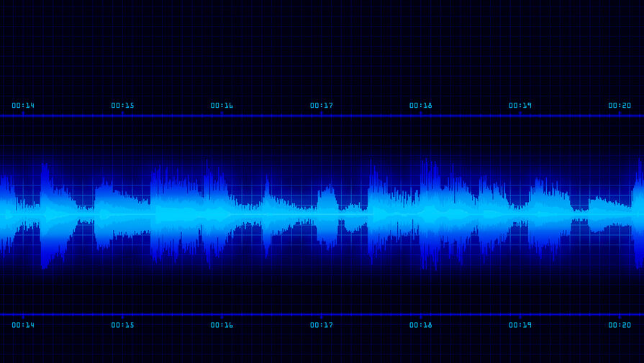
Task: Jump to 00:16 on the top ruler
Action: pyautogui.click(x=222, y=106)
